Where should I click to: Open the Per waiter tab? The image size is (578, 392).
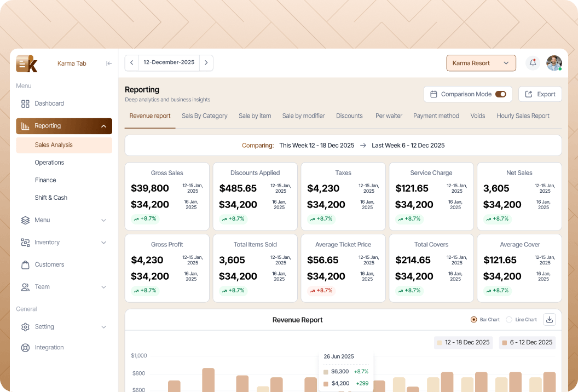click(x=389, y=116)
